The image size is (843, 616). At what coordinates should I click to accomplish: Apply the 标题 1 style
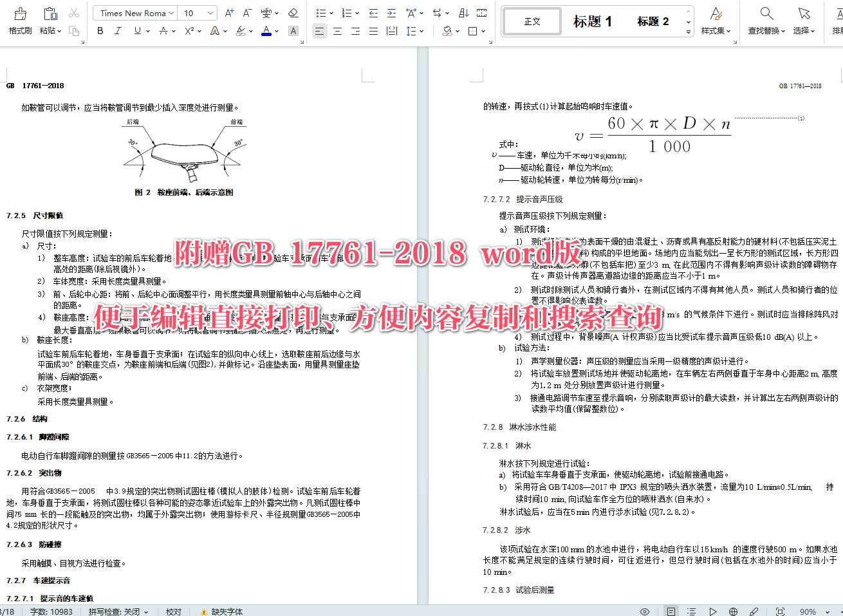[591, 21]
